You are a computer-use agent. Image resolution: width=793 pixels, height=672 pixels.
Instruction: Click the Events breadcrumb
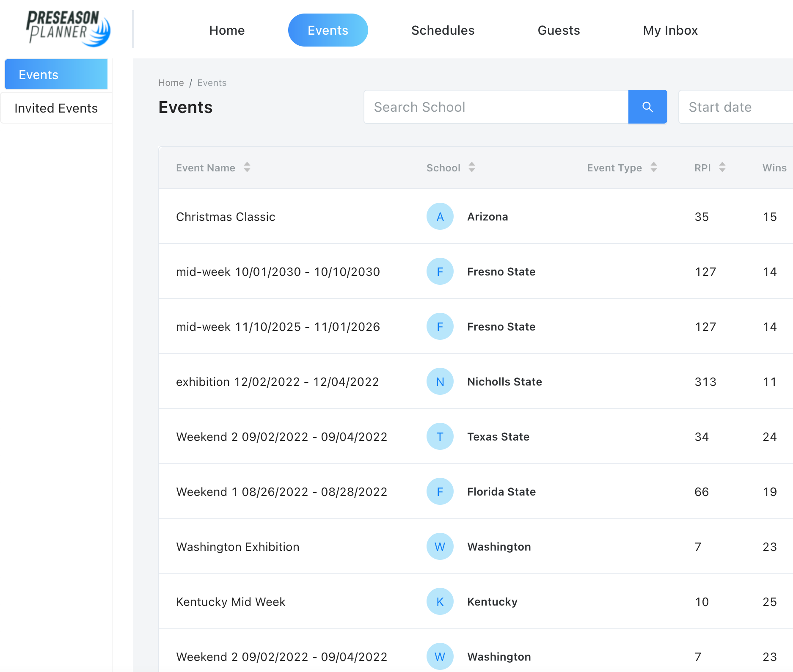[x=212, y=83]
